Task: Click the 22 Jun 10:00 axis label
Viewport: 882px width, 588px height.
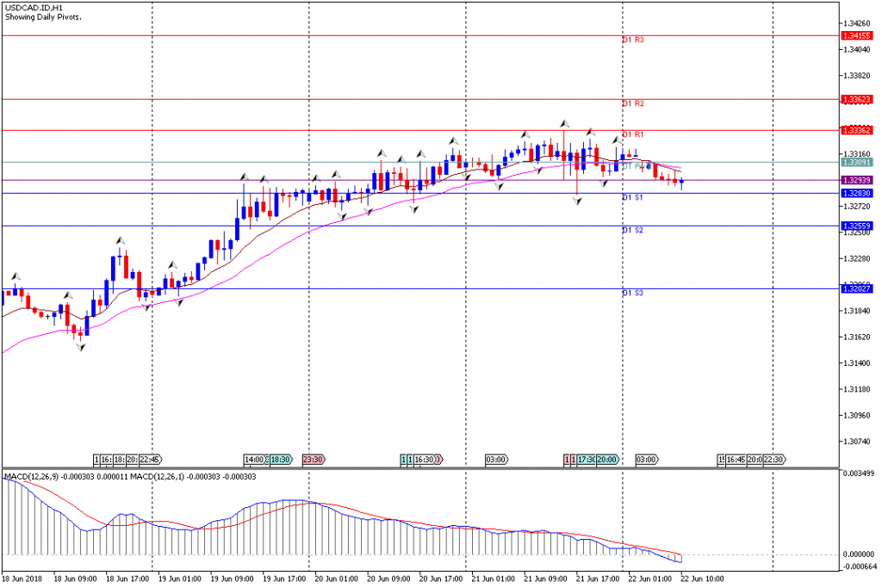Action: click(x=703, y=579)
